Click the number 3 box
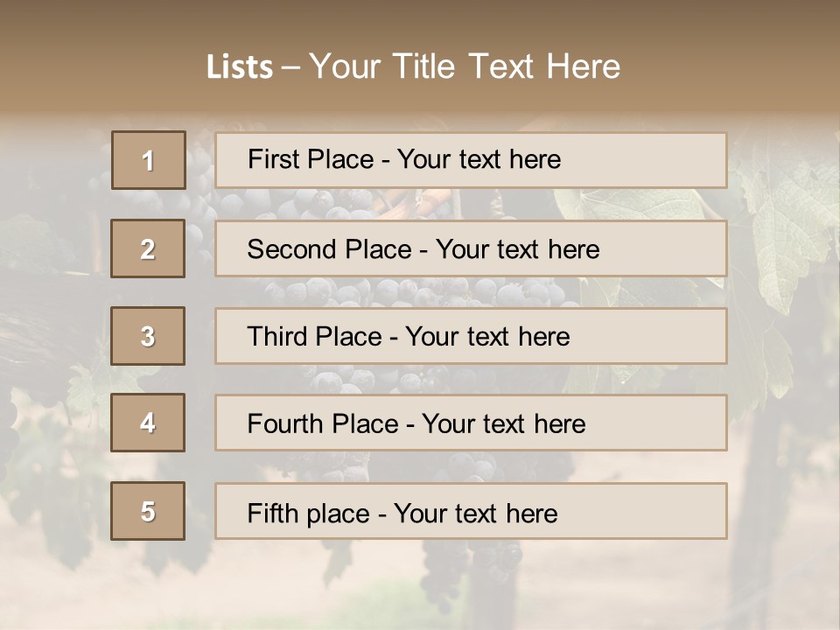 (x=148, y=336)
